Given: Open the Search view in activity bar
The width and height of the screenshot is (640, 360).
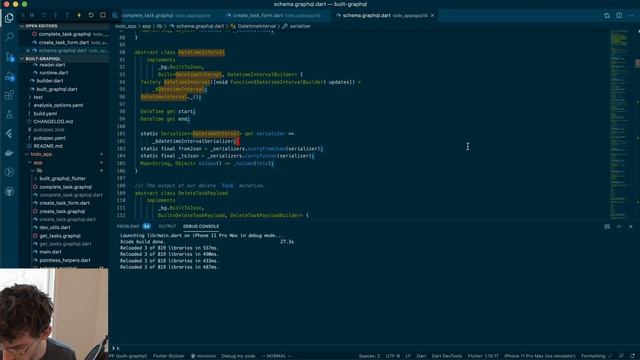Looking at the screenshot, I should (9, 37).
